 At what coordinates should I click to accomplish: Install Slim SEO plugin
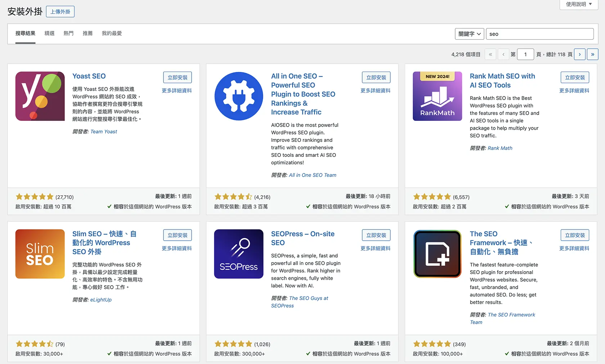click(x=178, y=235)
